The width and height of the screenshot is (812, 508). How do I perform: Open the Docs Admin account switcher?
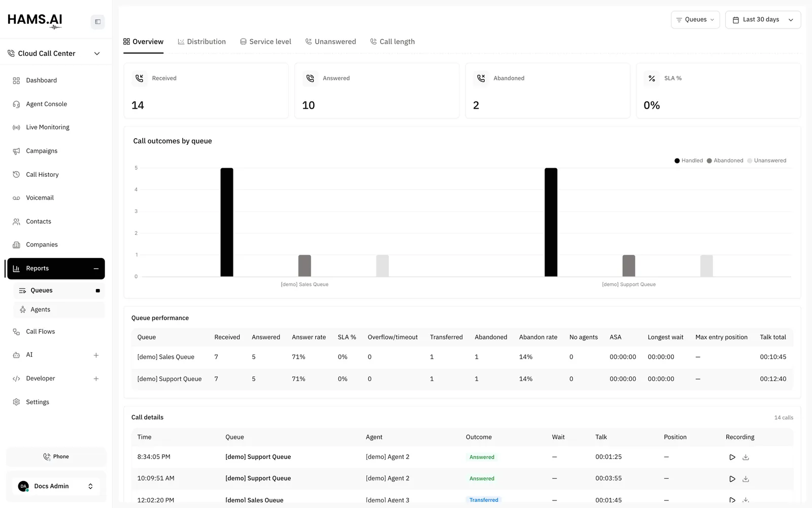point(56,486)
